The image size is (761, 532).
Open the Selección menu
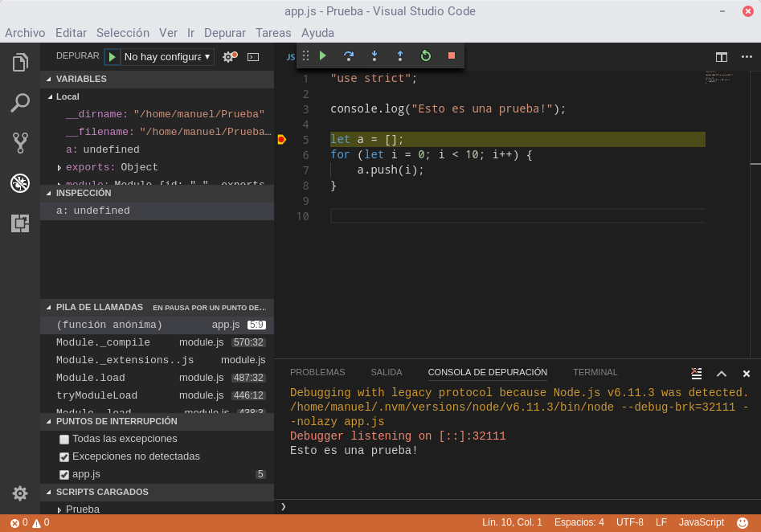pos(123,33)
